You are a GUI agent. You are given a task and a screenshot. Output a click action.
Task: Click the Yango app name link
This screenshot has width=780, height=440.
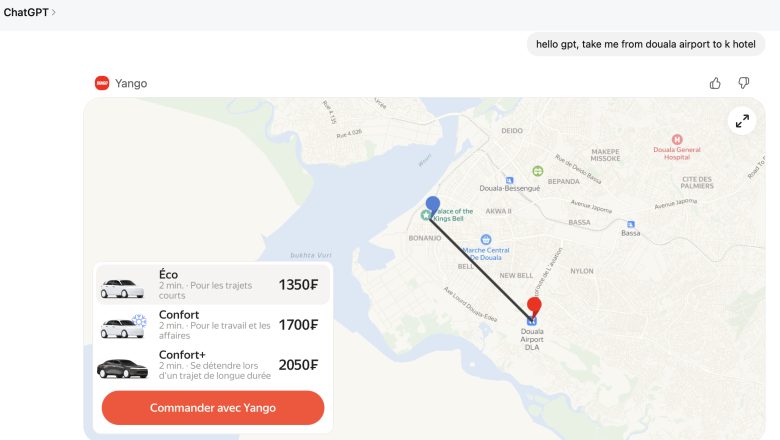pos(131,83)
